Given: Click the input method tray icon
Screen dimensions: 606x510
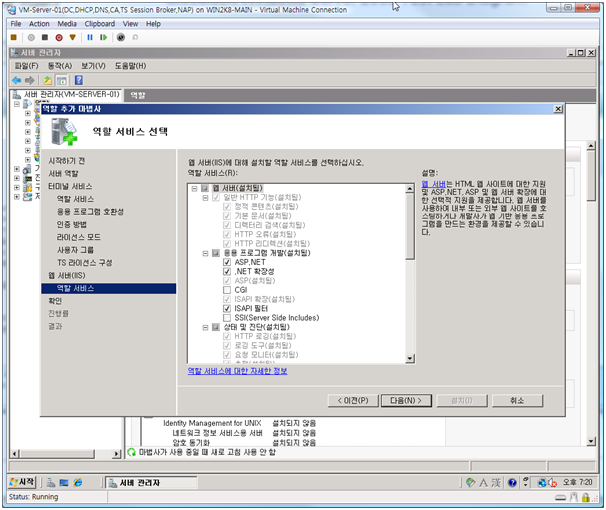Looking at the screenshot, I should pyautogui.click(x=470, y=483).
